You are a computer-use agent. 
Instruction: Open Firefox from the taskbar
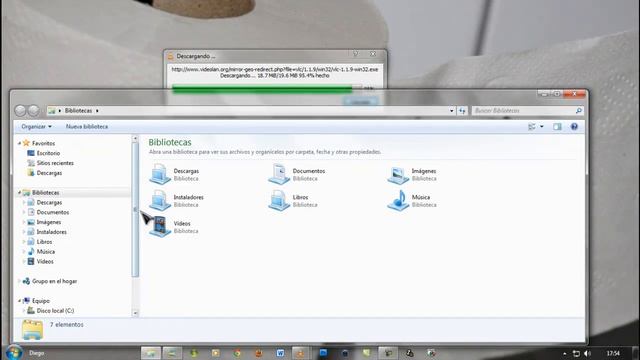tap(258, 353)
